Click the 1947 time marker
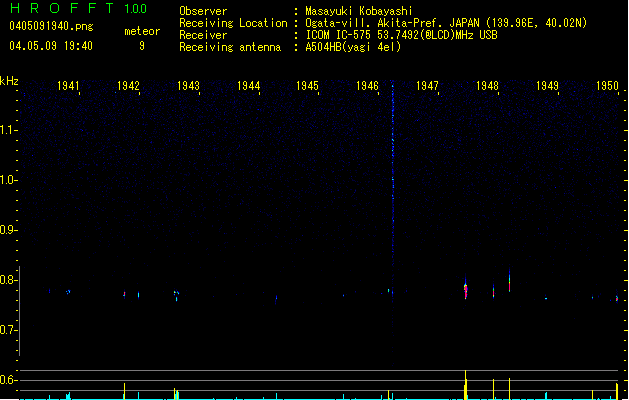 [427, 85]
